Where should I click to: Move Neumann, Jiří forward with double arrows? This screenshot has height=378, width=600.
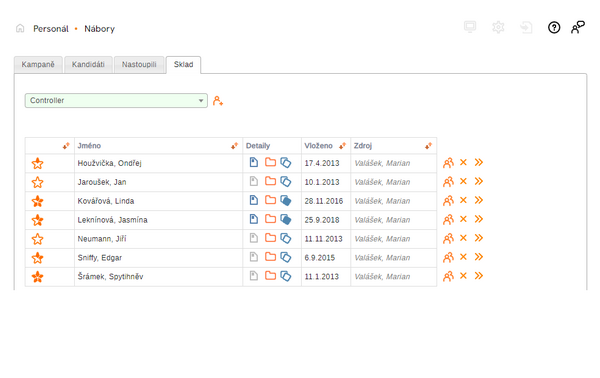pos(478,238)
